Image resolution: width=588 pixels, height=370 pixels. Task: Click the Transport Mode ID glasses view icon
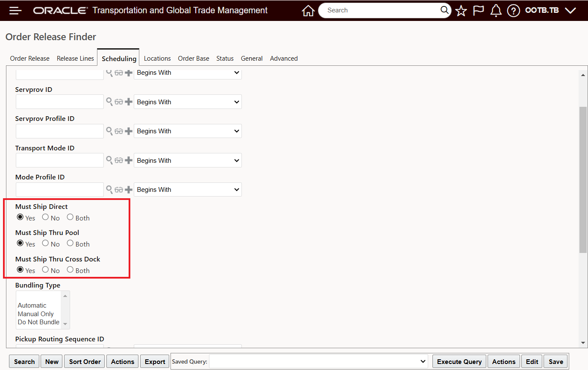tap(119, 161)
